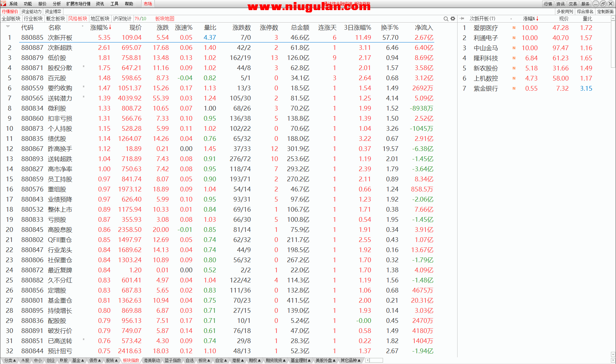Open the 扩展市场行情 menu

coord(79,4)
